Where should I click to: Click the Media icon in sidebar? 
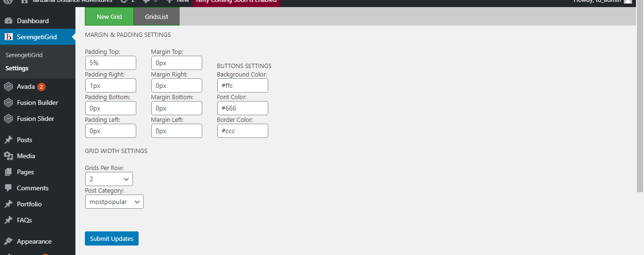click(x=8, y=156)
